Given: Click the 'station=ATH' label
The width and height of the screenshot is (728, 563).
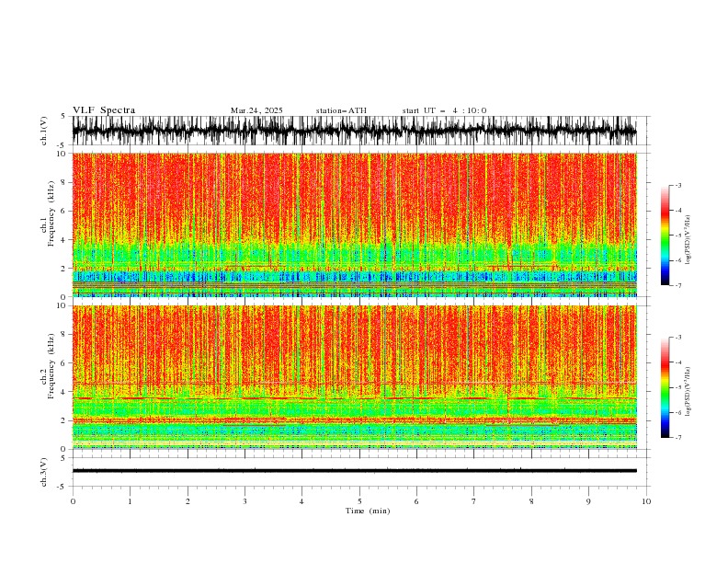Looking at the screenshot, I should point(341,110).
